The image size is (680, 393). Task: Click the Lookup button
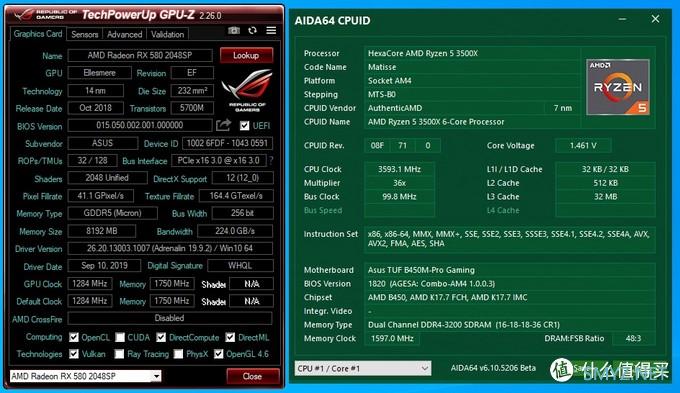pyautogui.click(x=246, y=56)
